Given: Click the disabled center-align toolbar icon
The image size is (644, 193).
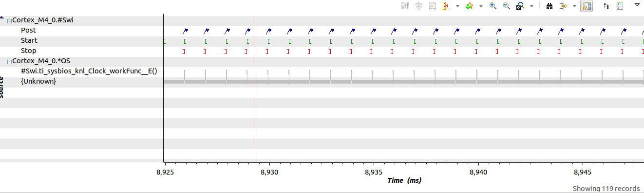Looking at the screenshot, I should click(419, 6).
